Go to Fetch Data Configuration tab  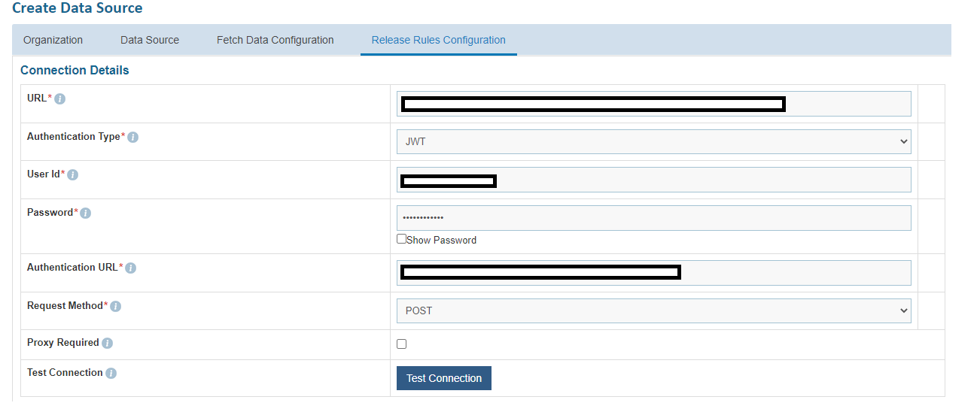pyautogui.click(x=275, y=40)
